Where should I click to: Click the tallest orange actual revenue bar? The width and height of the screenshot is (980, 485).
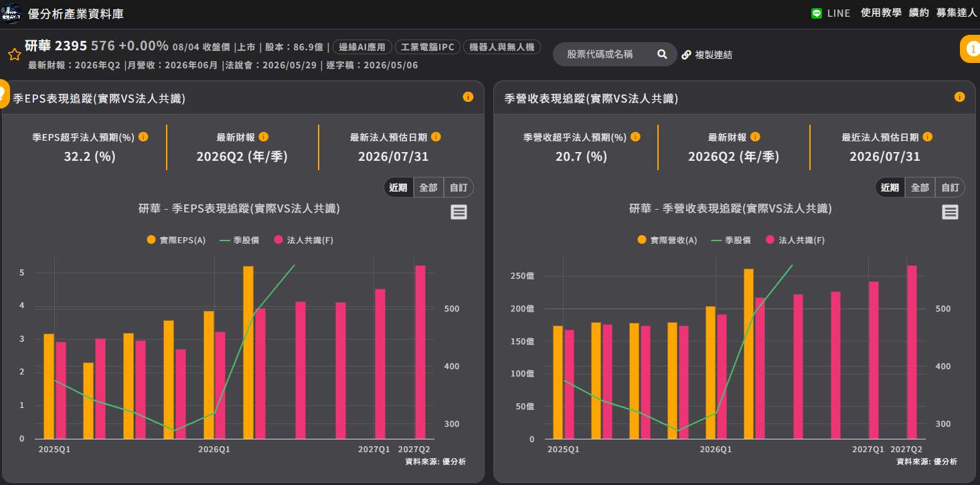pyautogui.click(x=748, y=354)
